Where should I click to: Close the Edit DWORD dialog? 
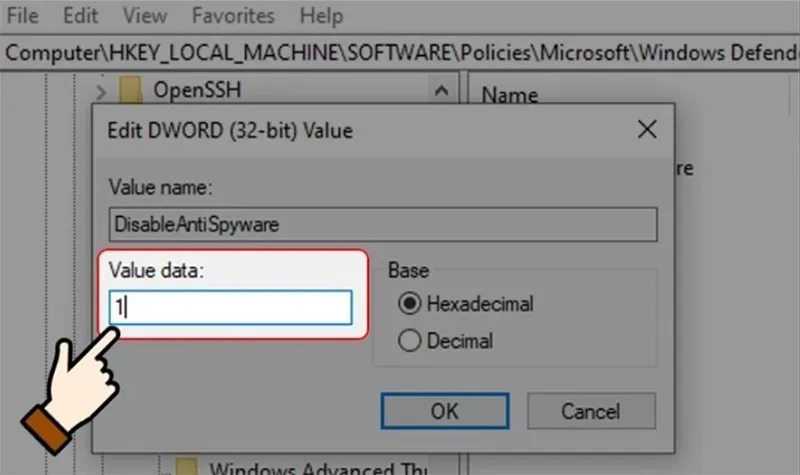coord(647,130)
